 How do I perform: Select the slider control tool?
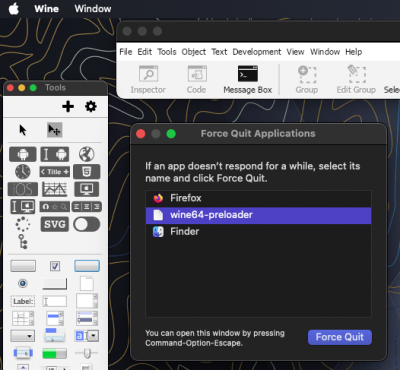click(87, 353)
